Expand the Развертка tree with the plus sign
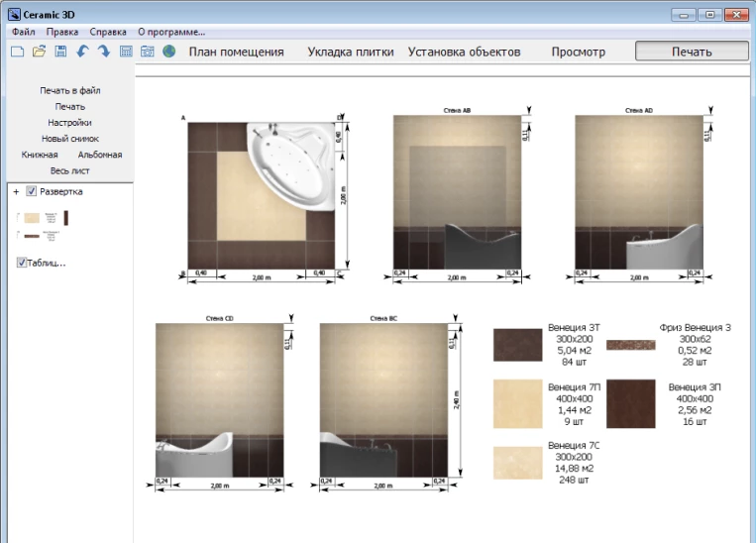This screenshot has width=756, height=543. point(16,191)
